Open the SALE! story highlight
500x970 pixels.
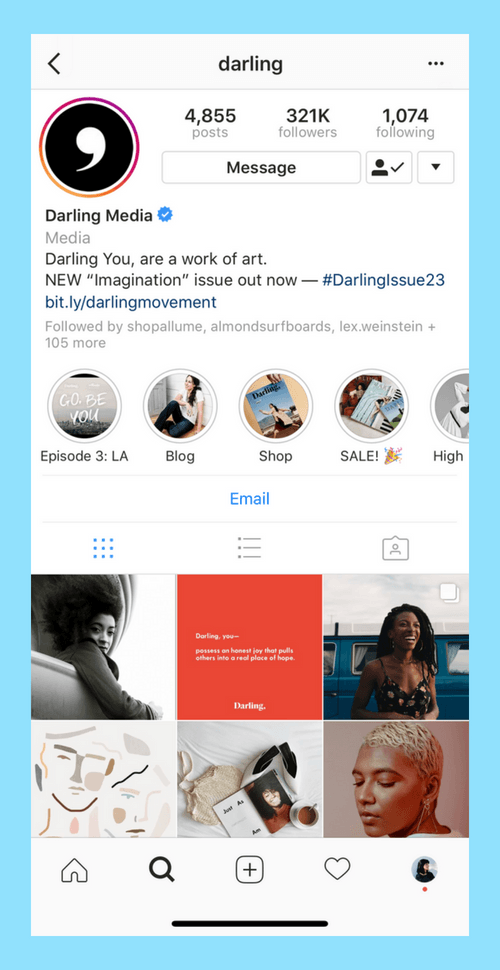[371, 406]
